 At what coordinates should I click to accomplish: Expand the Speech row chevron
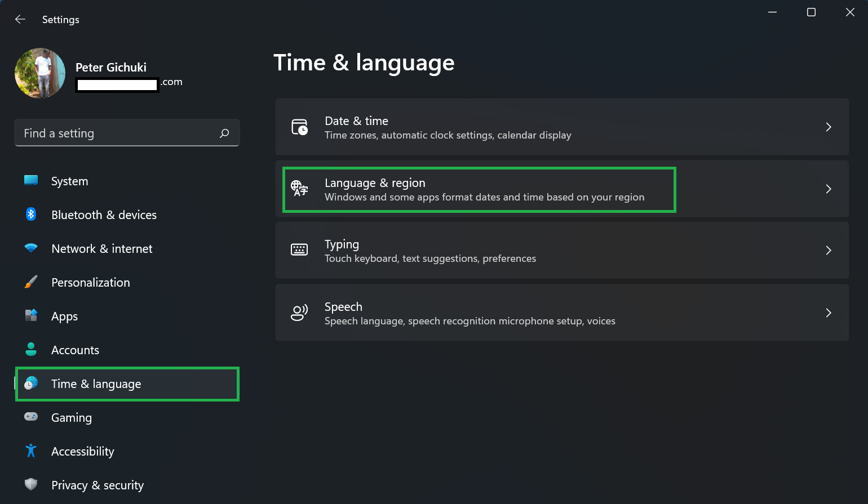[x=828, y=313]
